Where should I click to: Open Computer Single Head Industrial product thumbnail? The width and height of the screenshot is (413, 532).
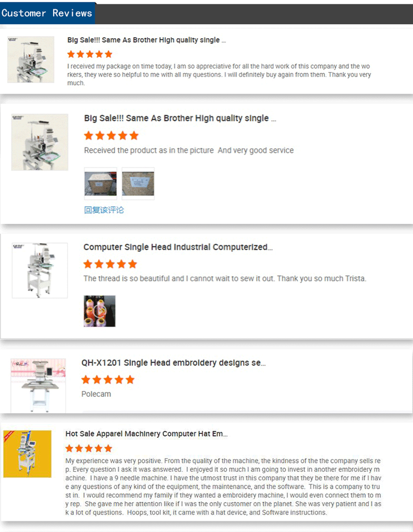tap(40, 270)
